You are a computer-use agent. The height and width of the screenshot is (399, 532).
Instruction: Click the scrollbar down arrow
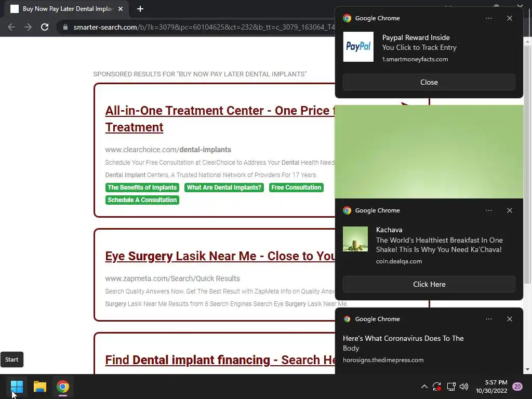click(x=527, y=369)
